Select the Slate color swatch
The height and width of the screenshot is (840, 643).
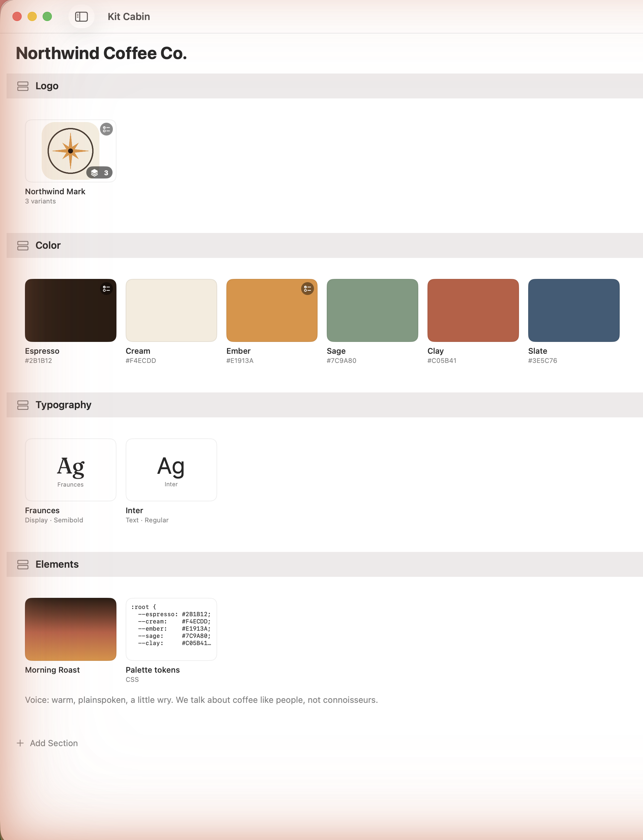574,310
